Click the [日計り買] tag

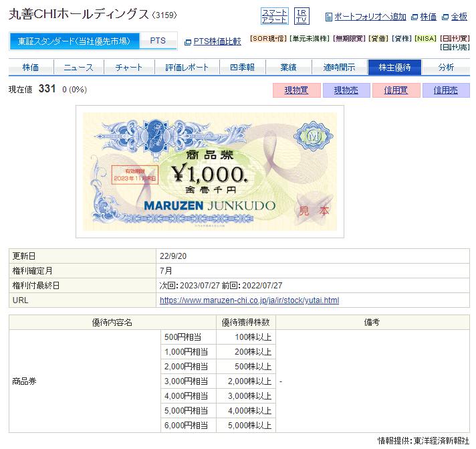[455, 39]
